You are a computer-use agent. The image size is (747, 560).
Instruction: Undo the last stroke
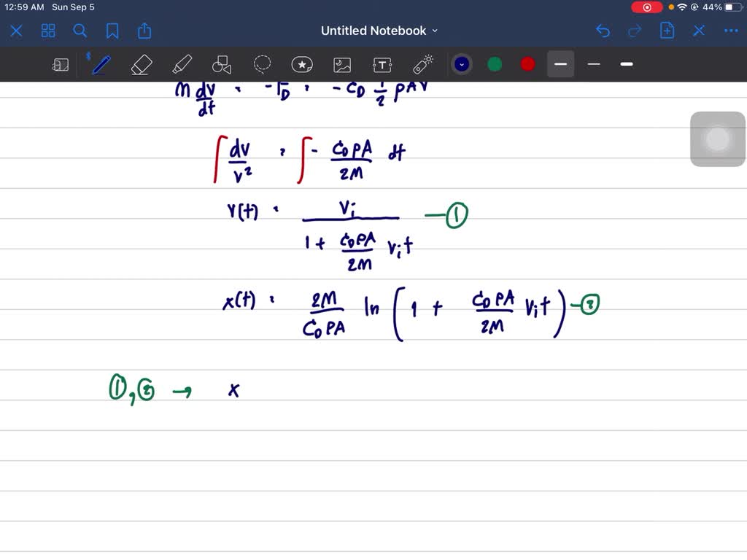click(603, 31)
